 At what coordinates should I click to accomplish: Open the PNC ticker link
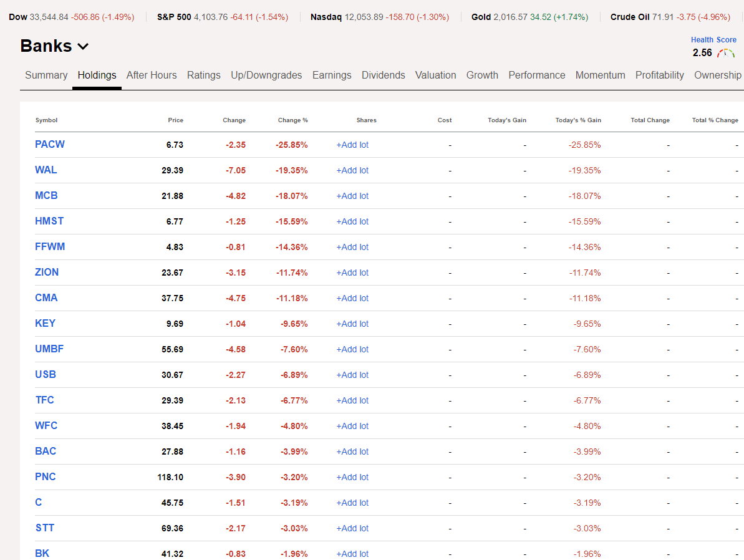46,478
